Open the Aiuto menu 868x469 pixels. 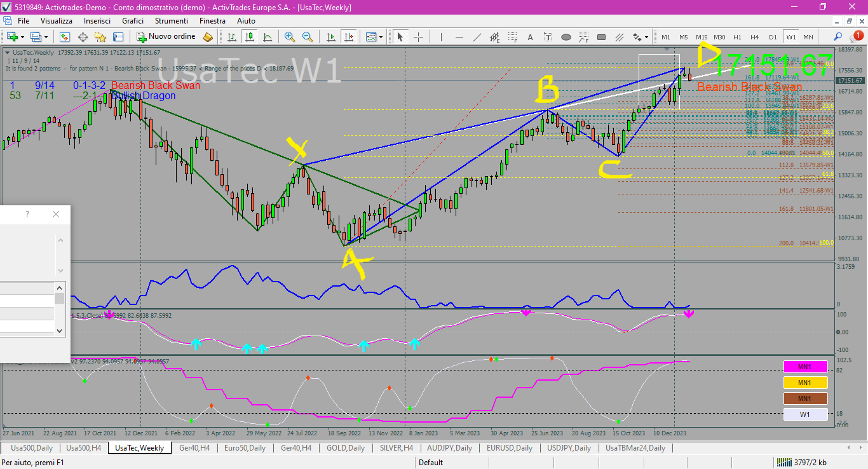246,21
